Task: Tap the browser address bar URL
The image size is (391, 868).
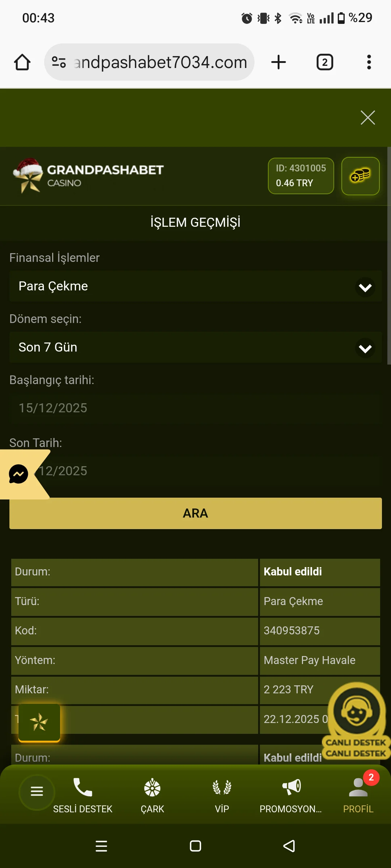Action: click(159, 62)
